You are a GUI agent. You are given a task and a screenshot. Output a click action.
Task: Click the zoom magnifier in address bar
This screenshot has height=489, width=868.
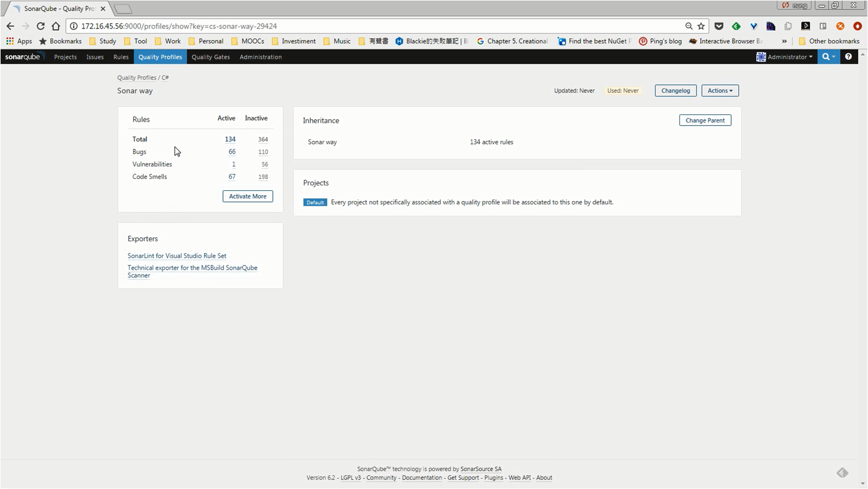(689, 26)
